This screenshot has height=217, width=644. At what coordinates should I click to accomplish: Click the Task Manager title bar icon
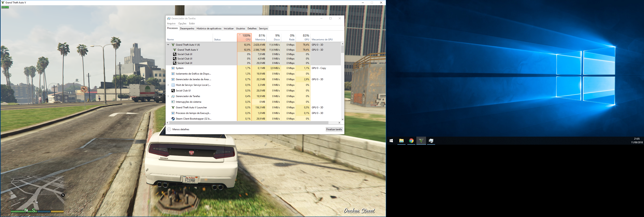(x=169, y=18)
